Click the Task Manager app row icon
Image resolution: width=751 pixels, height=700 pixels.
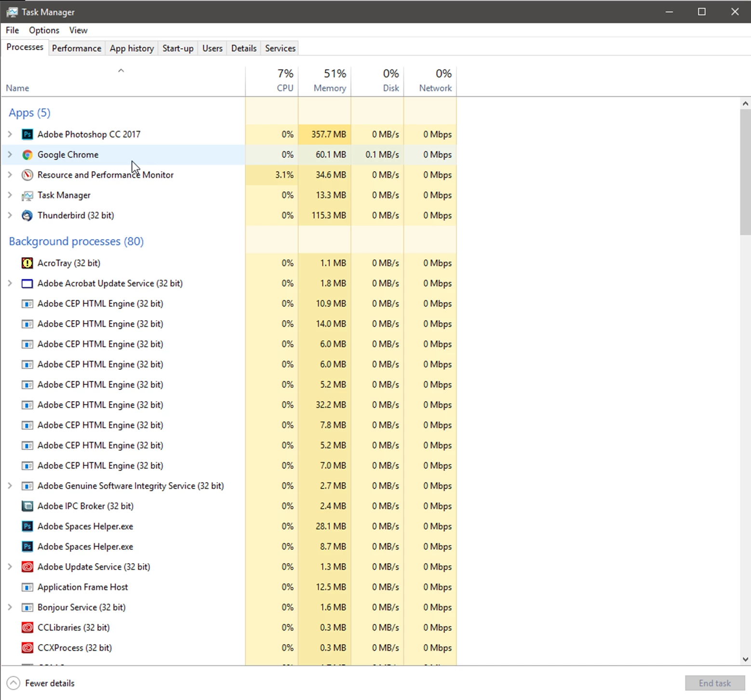[27, 195]
